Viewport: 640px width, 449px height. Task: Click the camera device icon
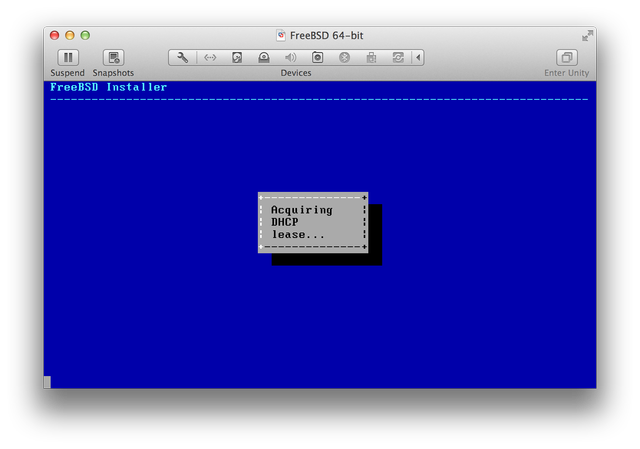click(x=317, y=58)
